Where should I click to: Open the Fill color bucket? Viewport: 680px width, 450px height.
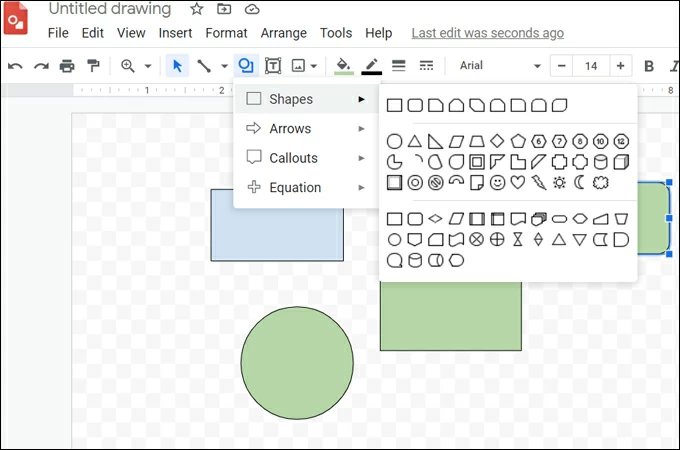coord(343,66)
